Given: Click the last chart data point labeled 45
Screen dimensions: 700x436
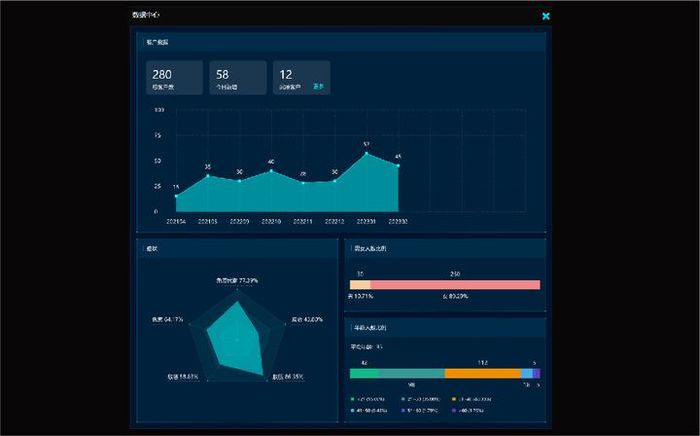Looking at the screenshot, I should 398,165.
